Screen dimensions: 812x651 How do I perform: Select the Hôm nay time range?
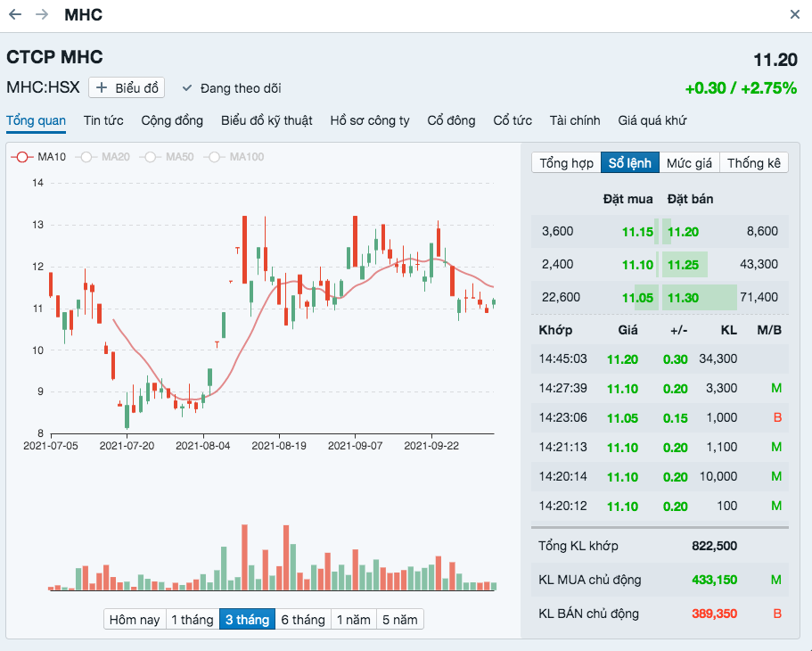135,620
